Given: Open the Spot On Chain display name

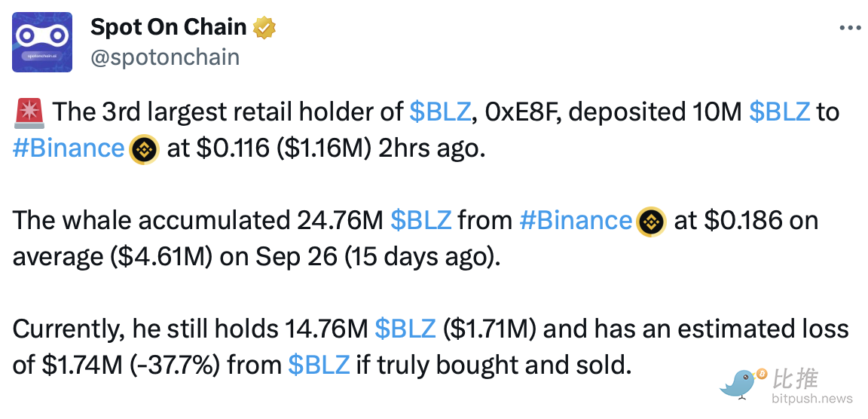Looking at the screenshot, I should pyautogui.click(x=168, y=28).
